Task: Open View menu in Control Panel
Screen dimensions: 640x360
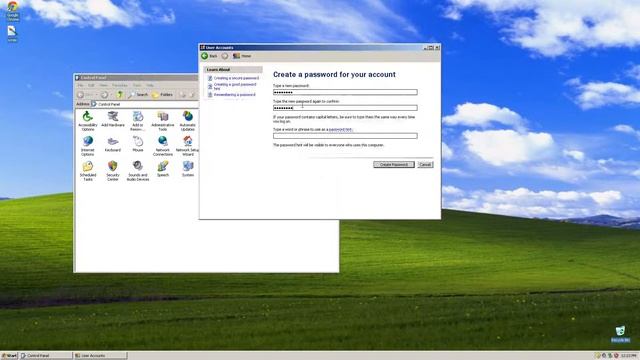Action: [x=104, y=85]
